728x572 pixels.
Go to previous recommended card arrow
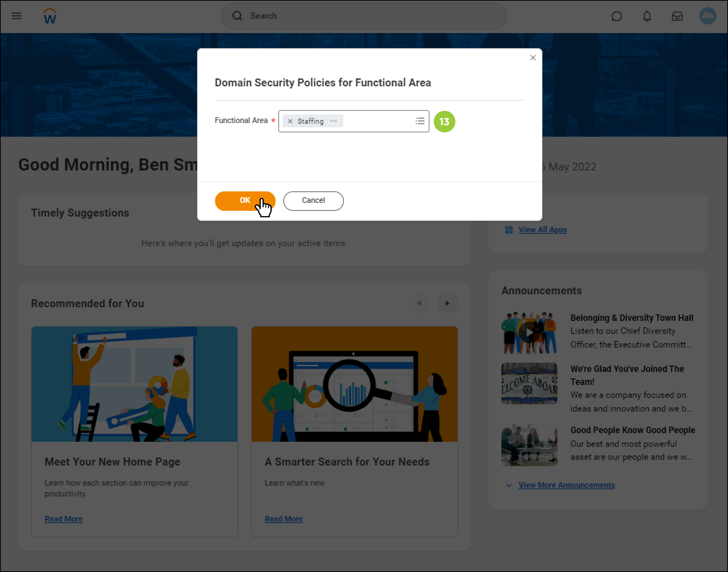[x=419, y=303]
